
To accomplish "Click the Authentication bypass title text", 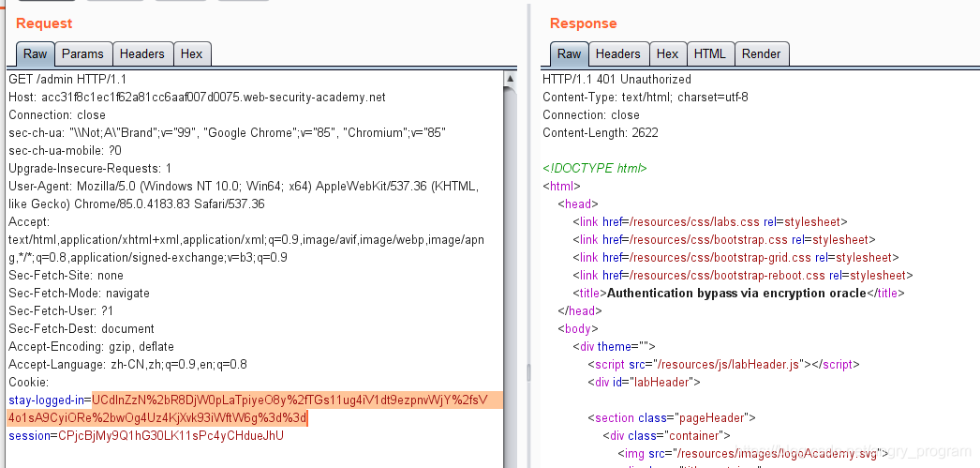I will tap(736, 293).
